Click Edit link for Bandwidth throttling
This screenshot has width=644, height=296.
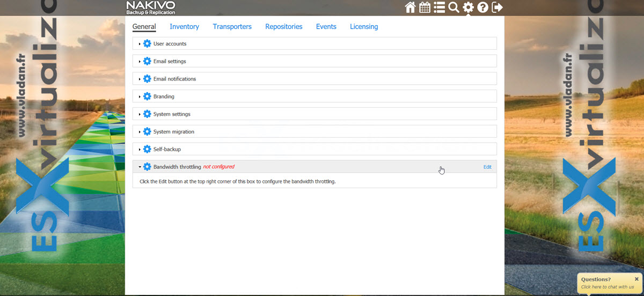[x=487, y=167]
